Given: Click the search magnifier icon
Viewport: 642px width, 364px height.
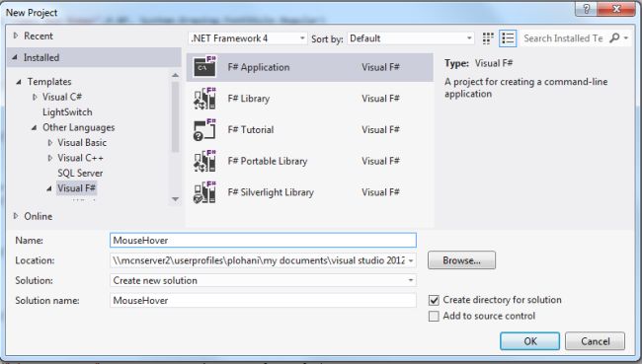Looking at the screenshot, I should pyautogui.click(x=614, y=38).
